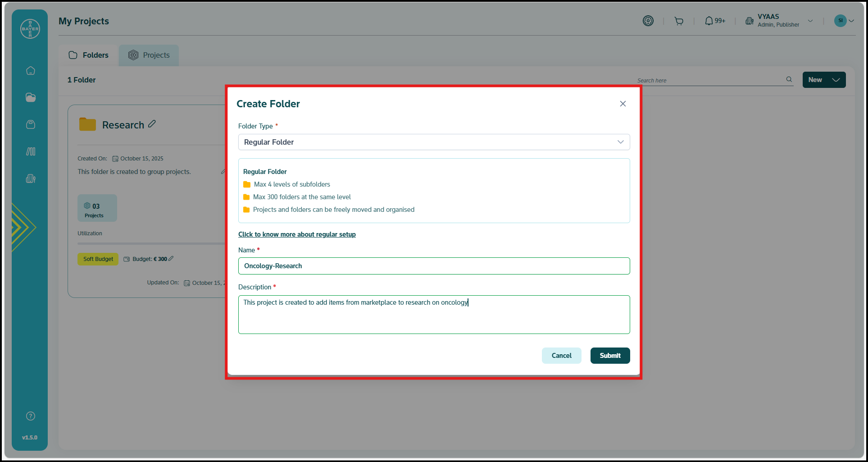
Task: Switch to the Projects tab
Action: click(x=149, y=55)
